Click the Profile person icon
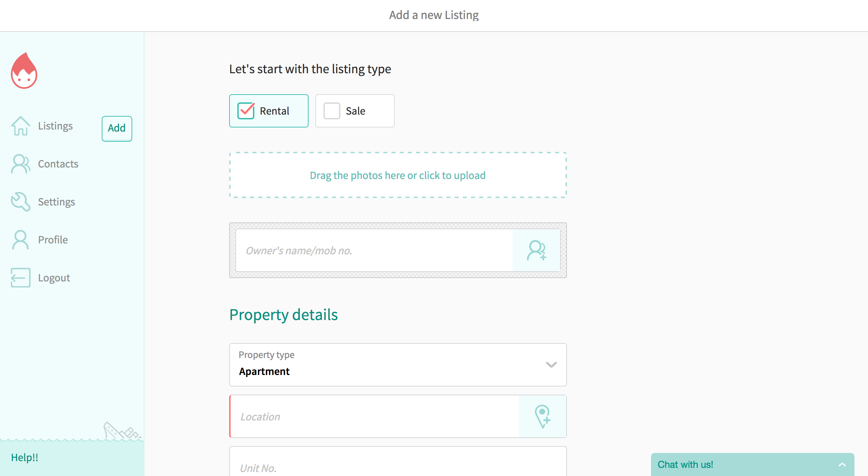This screenshot has height=476, width=868. pyautogui.click(x=21, y=240)
